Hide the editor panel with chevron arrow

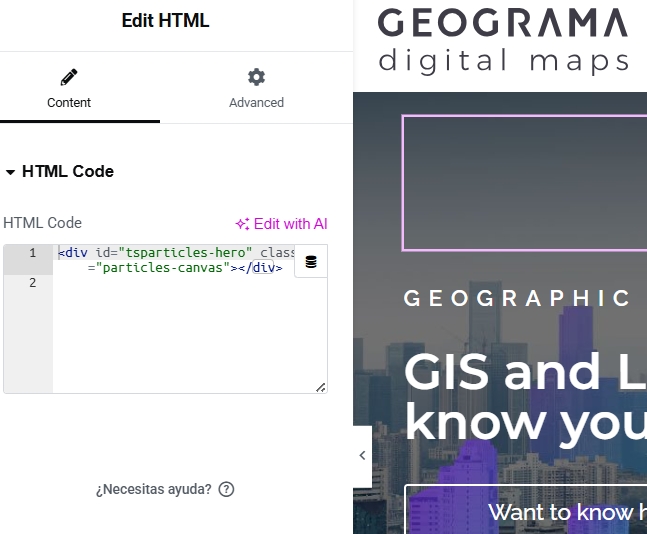362,455
